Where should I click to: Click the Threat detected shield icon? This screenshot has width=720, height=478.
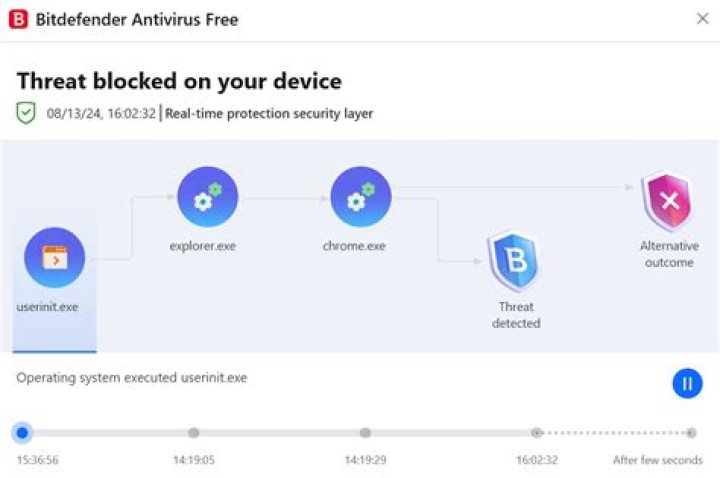point(514,260)
